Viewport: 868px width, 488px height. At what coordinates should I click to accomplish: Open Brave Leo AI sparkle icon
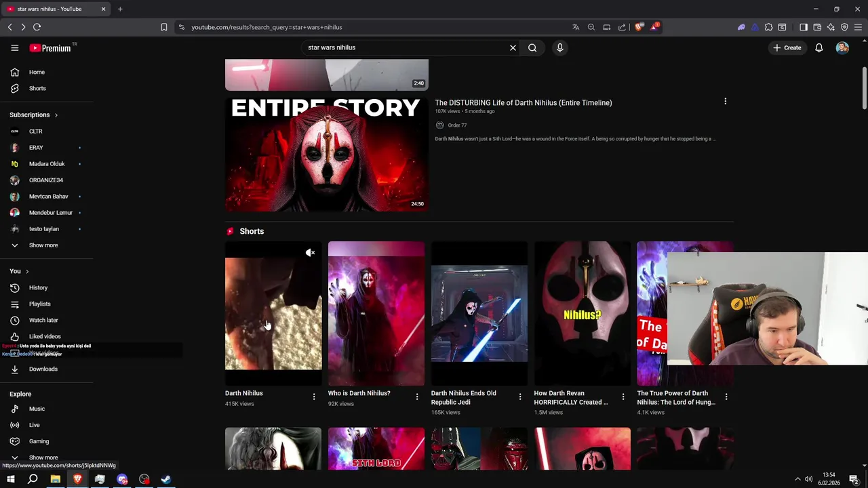[x=831, y=27]
